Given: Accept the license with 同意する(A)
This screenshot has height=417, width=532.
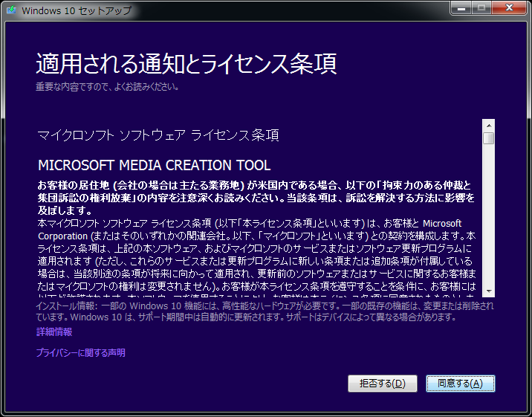Looking at the screenshot, I should click(460, 384).
